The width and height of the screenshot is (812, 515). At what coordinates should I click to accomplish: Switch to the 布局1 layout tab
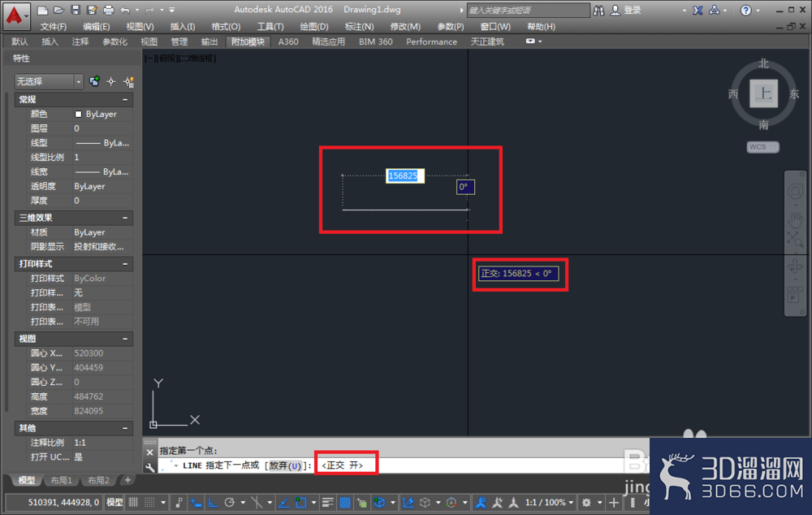pyautogui.click(x=61, y=480)
